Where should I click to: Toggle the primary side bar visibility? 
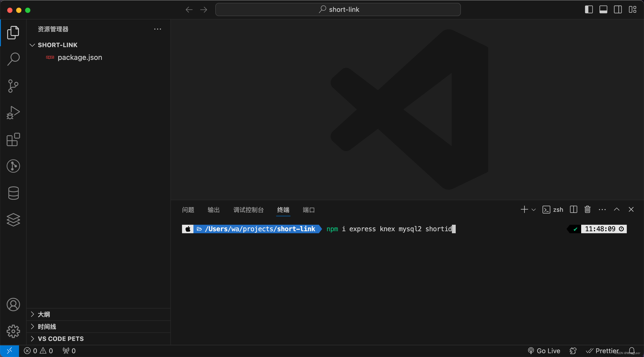click(589, 9)
